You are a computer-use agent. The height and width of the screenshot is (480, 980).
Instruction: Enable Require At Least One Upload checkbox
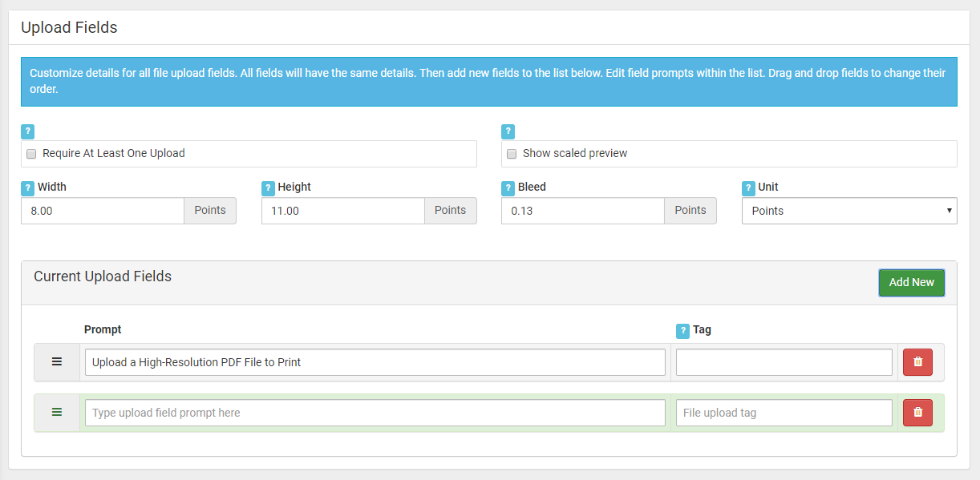31,154
